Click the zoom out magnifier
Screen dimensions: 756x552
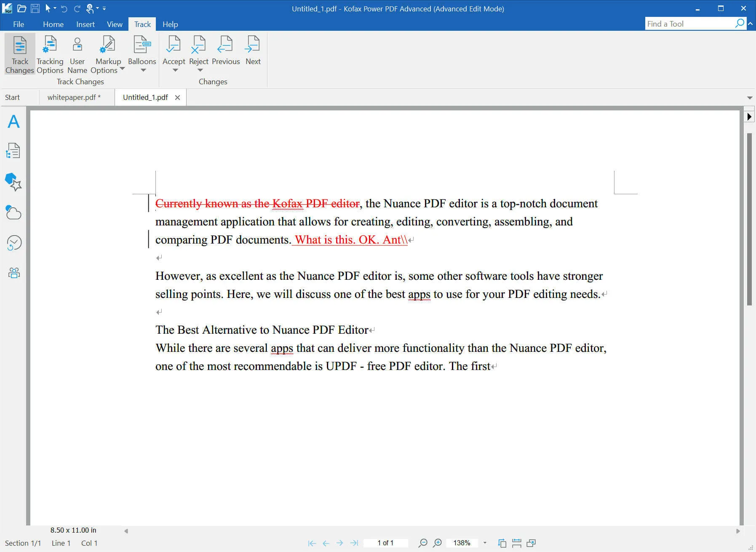[x=423, y=543]
